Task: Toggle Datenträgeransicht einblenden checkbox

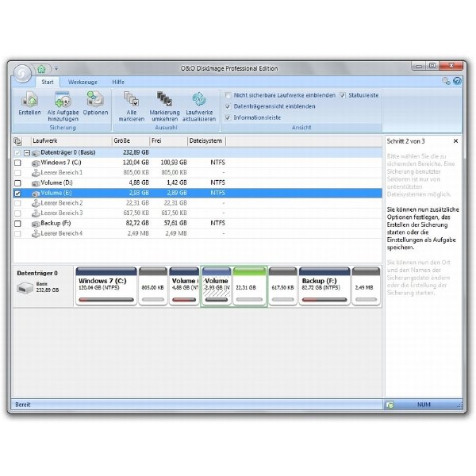Action: 228,106
